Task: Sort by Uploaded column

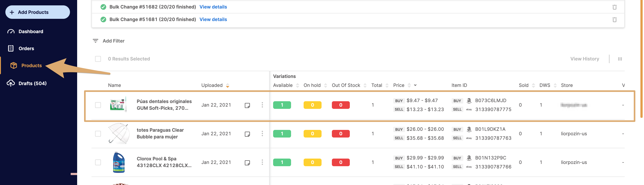Action: pos(227,85)
